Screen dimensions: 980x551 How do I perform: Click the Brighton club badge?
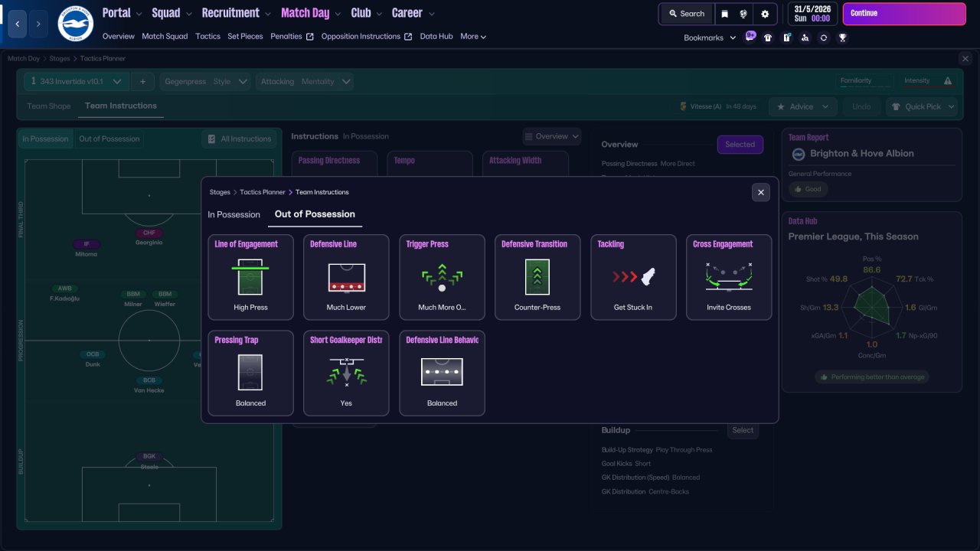(75, 24)
